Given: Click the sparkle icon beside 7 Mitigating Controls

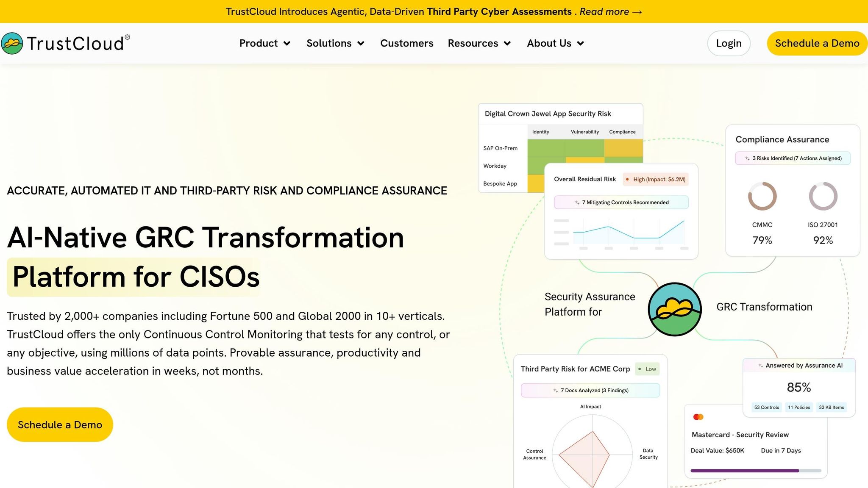Looking at the screenshot, I should tap(577, 202).
